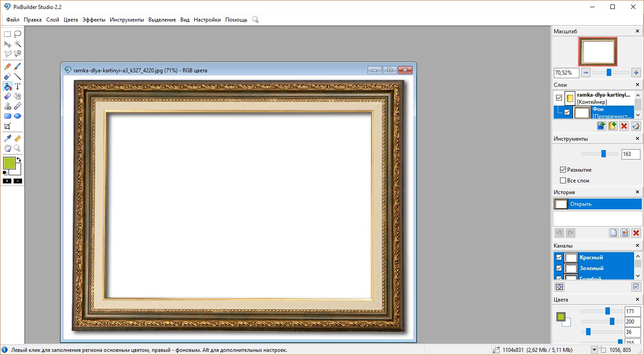
Task: Toggle visibility of the Красный channel
Action: coord(559,257)
